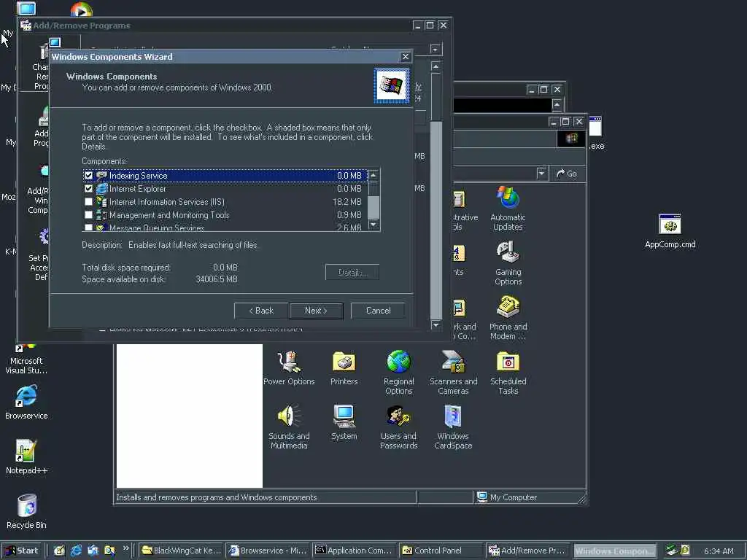This screenshot has height=560, width=747.
Task: Select the Internet Explorer row text
Action: click(x=138, y=189)
